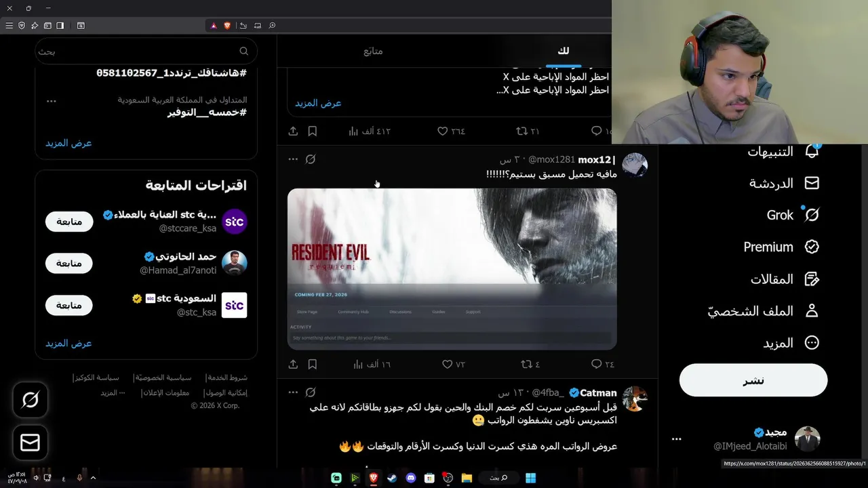Switch to the متابع timeline tab
The height and width of the screenshot is (488, 868).
[373, 51]
